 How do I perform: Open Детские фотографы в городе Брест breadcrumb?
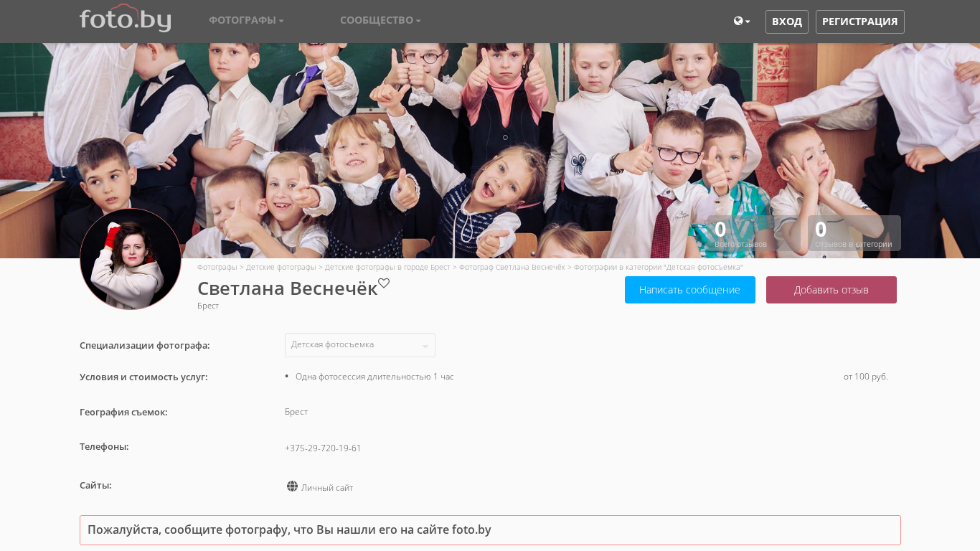point(387,267)
